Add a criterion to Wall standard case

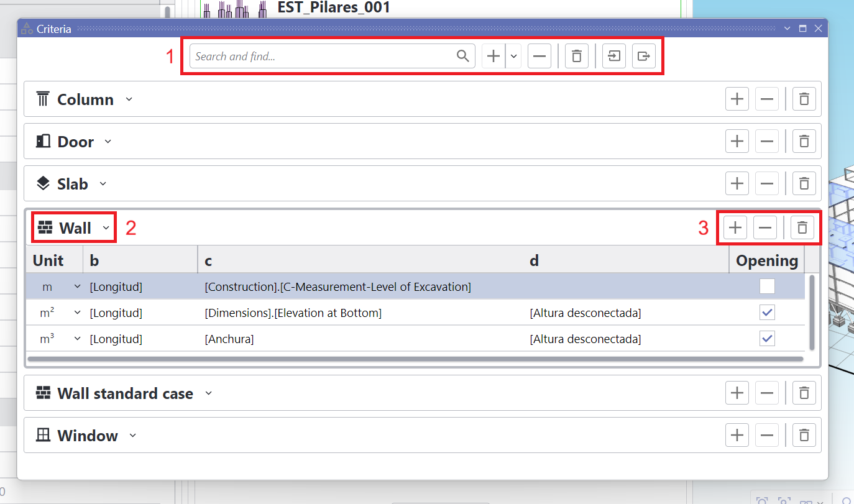[737, 393]
